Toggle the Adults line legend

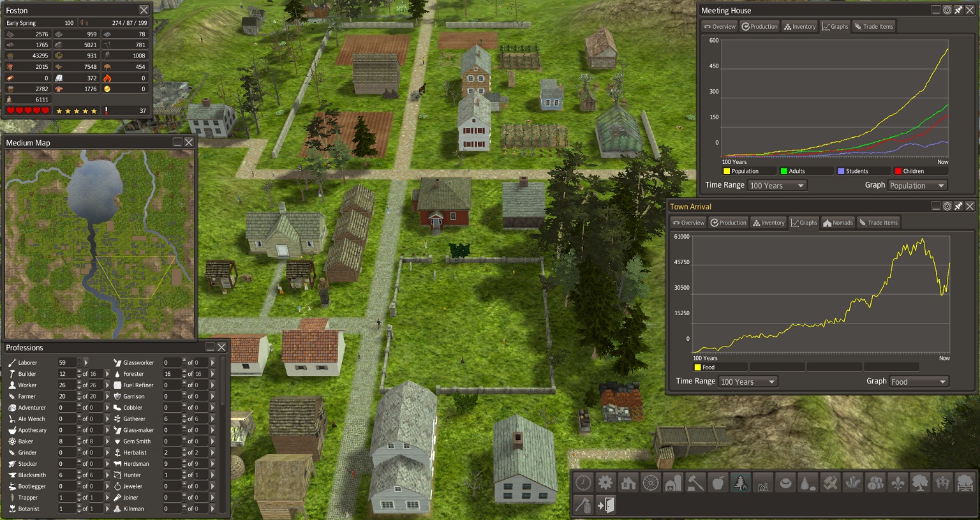click(x=806, y=171)
